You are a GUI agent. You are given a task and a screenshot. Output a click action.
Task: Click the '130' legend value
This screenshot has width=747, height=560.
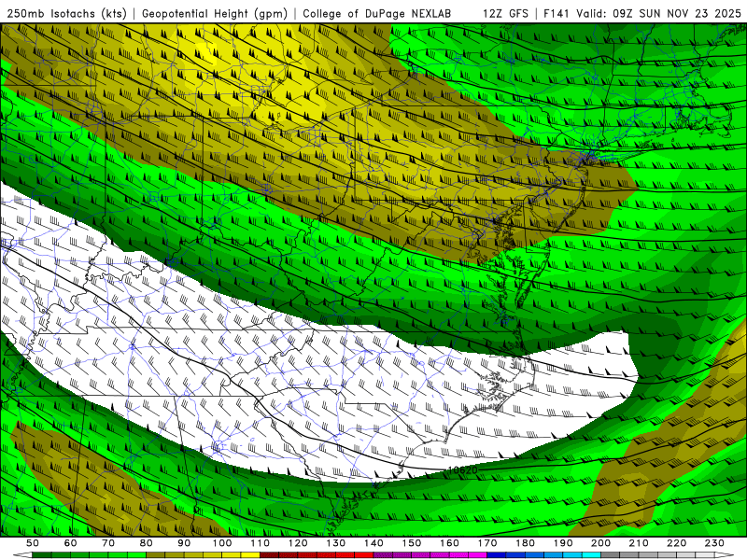(x=335, y=543)
